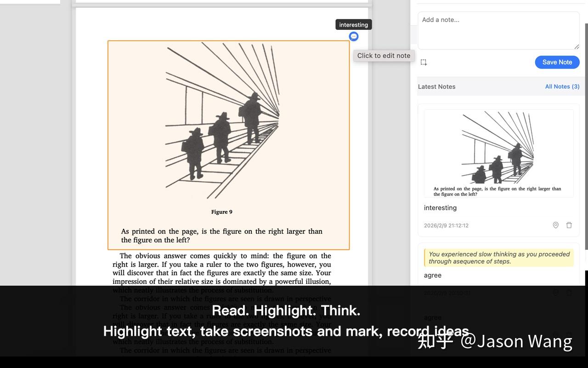Click the 'agree' note under the yellow quote
588x368 pixels.
pos(433,276)
